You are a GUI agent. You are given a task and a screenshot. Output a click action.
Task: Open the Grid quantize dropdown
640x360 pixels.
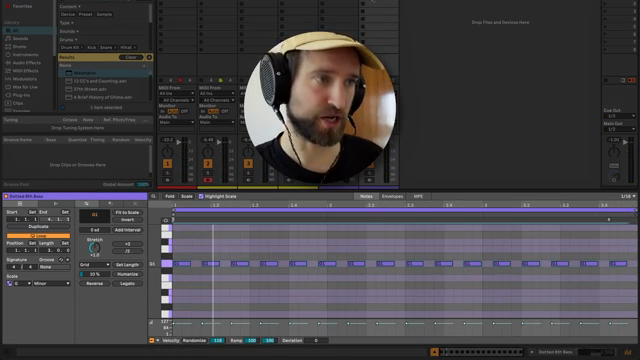94,264
